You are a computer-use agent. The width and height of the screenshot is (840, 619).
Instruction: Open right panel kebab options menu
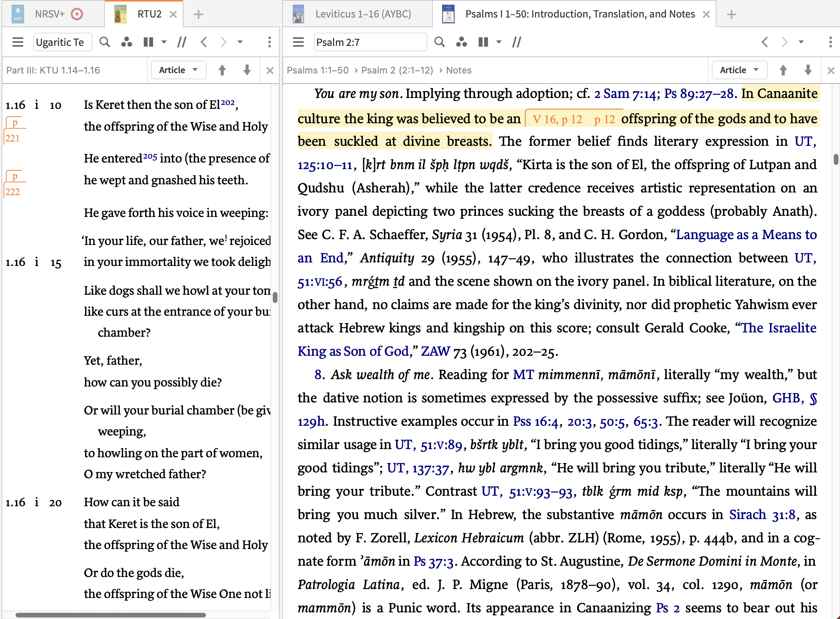830,42
